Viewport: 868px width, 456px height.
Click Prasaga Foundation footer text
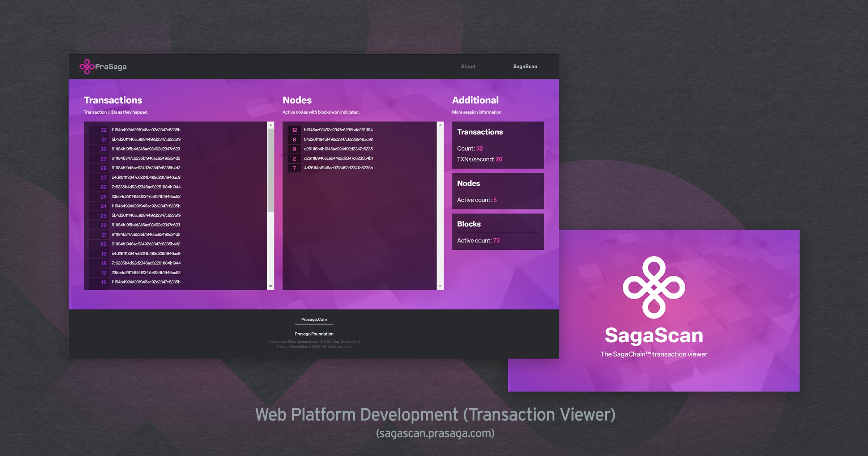point(314,334)
